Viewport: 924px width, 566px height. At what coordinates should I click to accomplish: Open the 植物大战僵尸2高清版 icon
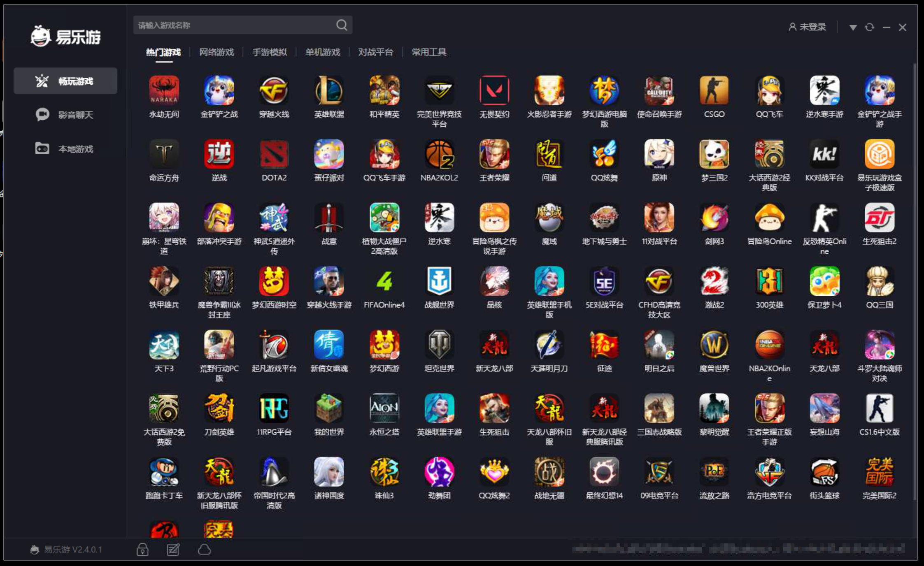click(x=384, y=218)
